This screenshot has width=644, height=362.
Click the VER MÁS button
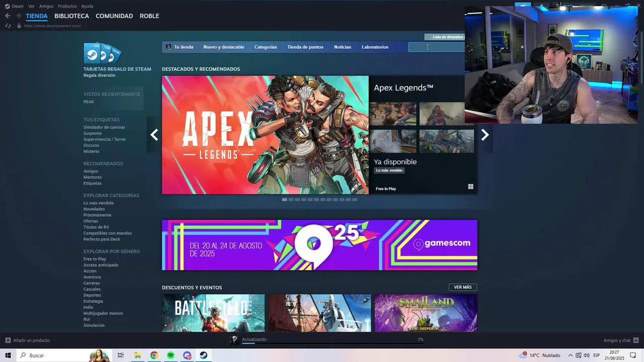click(x=463, y=287)
